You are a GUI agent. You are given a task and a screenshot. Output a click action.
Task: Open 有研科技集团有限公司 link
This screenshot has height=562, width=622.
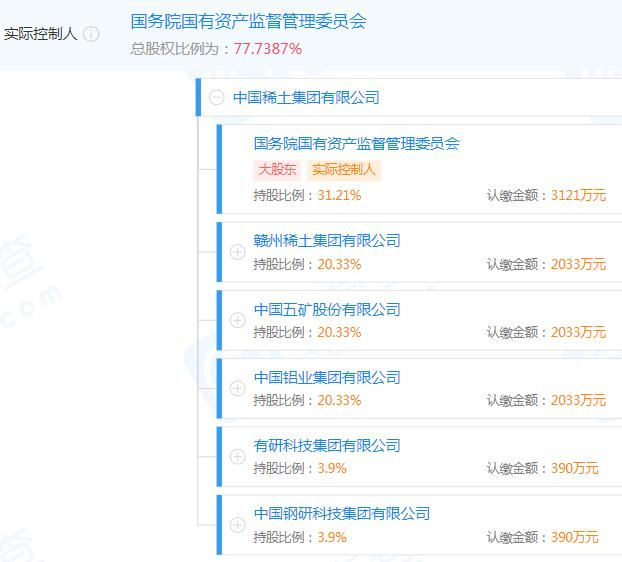click(x=327, y=445)
